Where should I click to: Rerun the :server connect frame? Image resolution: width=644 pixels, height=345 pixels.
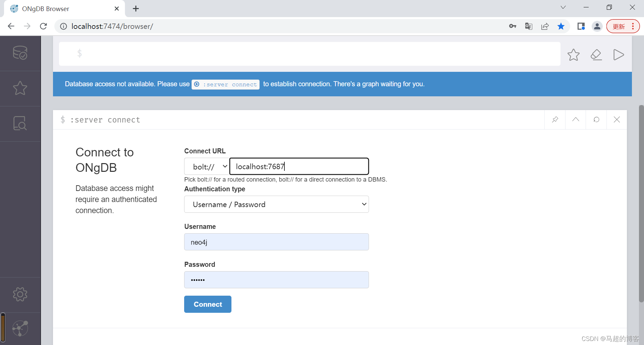pos(596,119)
